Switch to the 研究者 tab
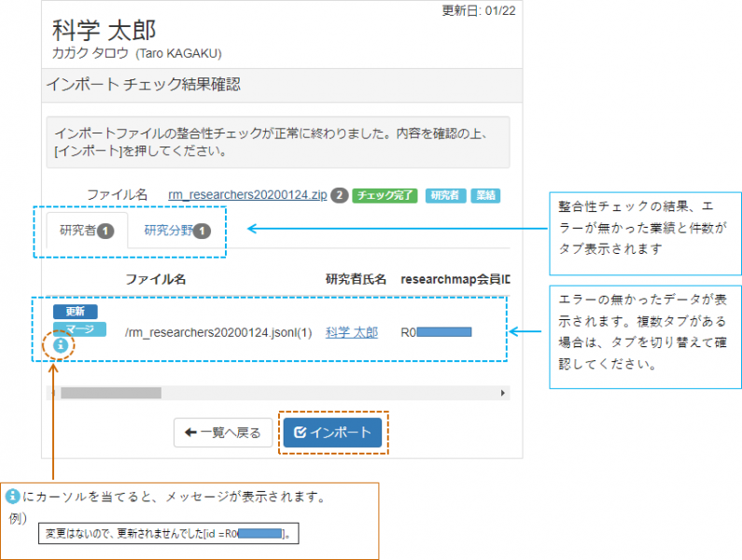This screenshot has height=560, width=742. coord(86,231)
